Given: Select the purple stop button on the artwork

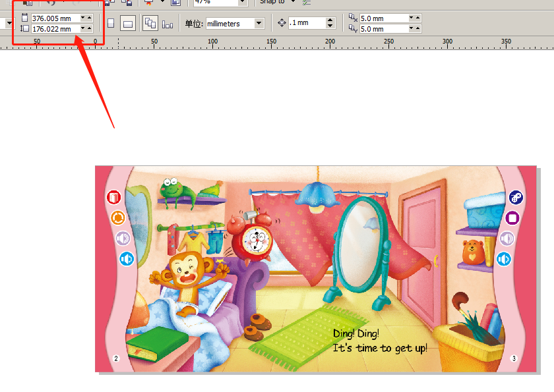Looking at the screenshot, I should point(512,217).
